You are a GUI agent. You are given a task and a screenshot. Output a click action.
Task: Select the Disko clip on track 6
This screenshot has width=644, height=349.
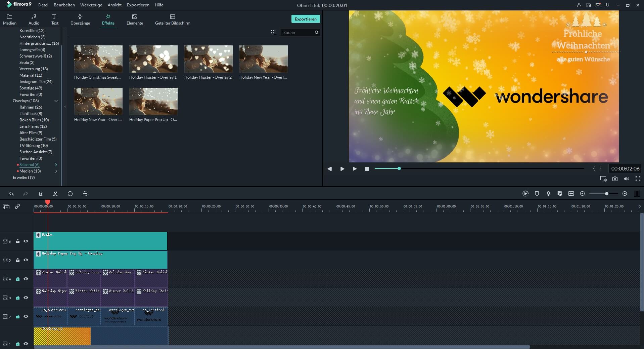[100, 241]
